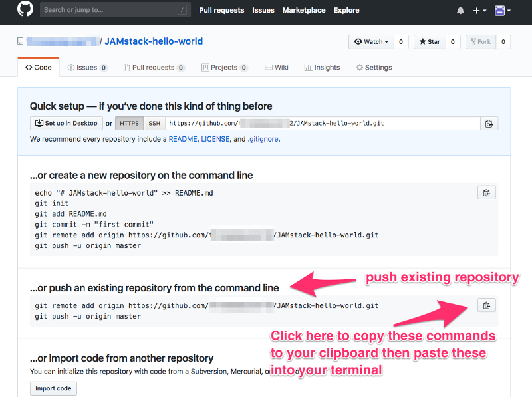Expand the plus create-new dropdown
Viewport: 532px width, 397px height.
(479, 11)
